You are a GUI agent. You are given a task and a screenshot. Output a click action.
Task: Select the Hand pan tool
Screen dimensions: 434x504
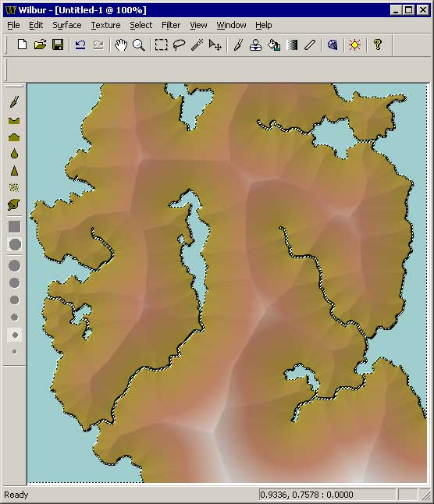click(121, 44)
